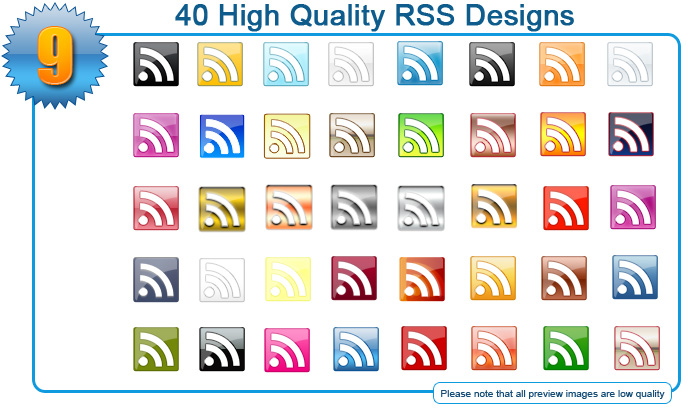Select the glossy black RSS icon beside the olive one
Screen dimensions: 700x410
(222, 349)
